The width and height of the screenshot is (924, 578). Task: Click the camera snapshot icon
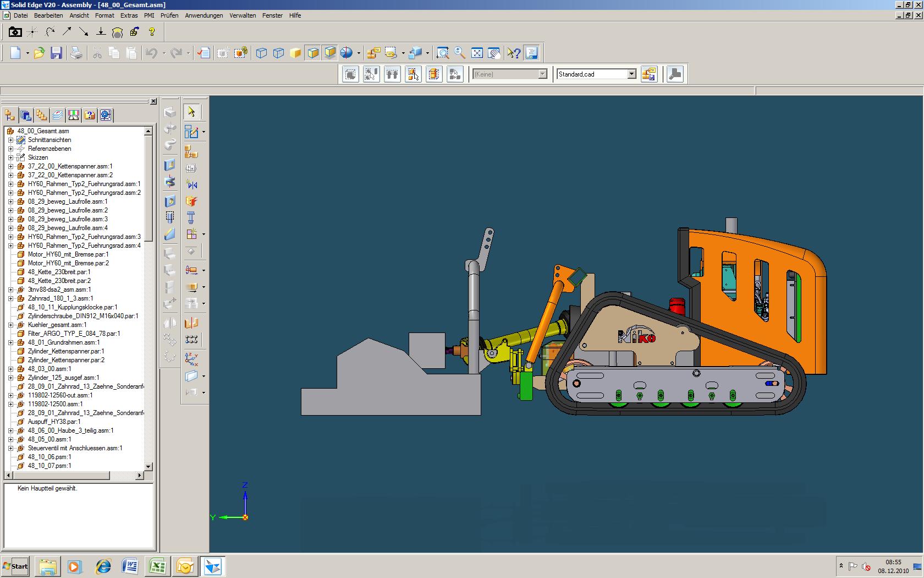point(15,32)
